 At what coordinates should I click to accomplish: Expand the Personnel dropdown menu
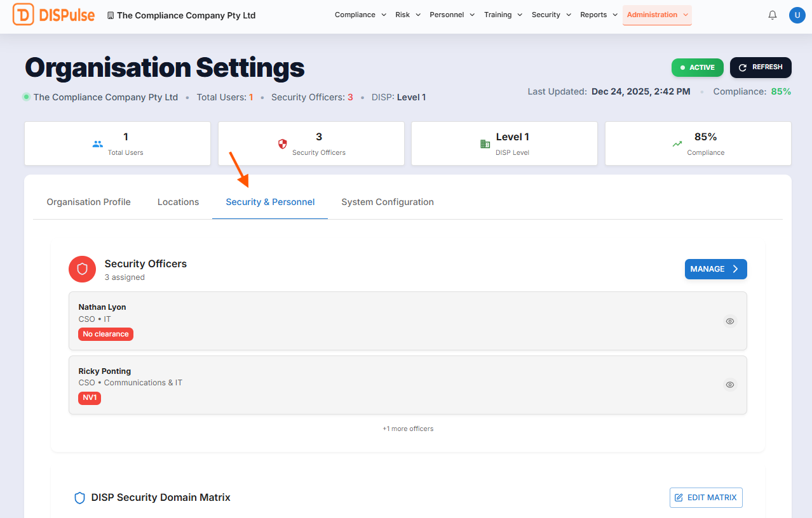pyautogui.click(x=452, y=15)
